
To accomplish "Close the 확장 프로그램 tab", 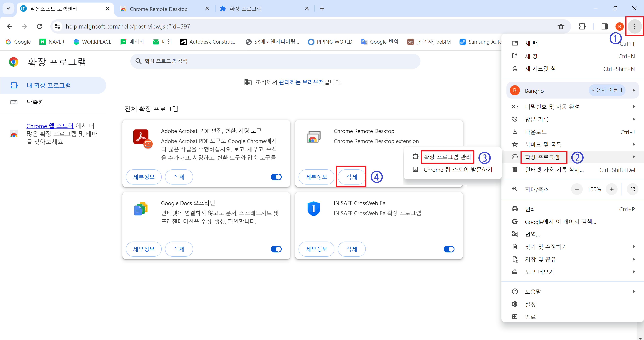I will click(307, 9).
